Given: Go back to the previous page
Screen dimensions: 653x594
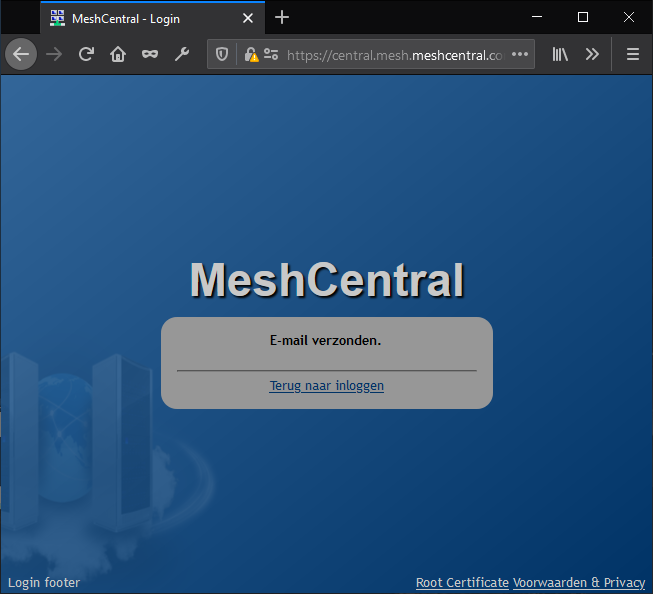Looking at the screenshot, I should coord(21,54).
